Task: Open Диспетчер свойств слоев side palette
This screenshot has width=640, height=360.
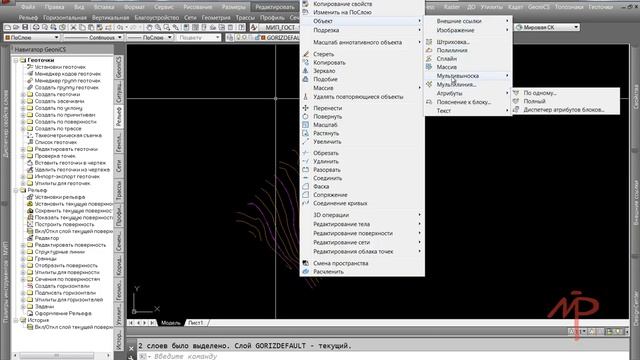Action: tap(6, 123)
